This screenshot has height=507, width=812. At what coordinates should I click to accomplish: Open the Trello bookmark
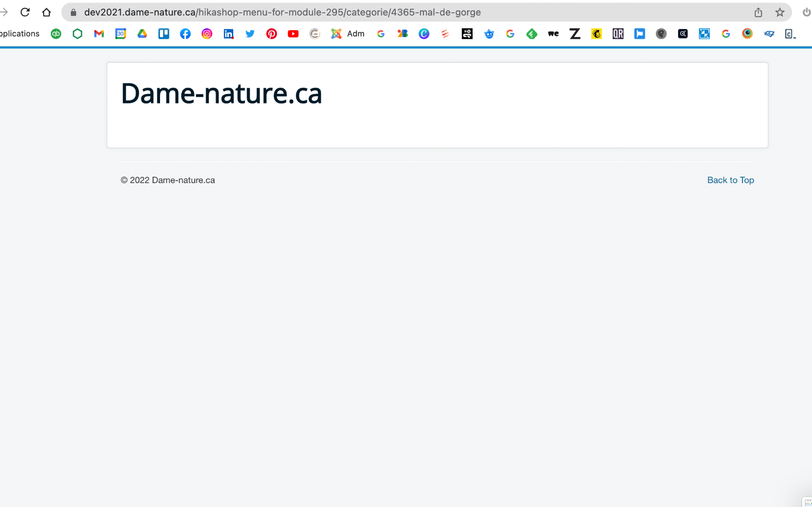pyautogui.click(x=164, y=34)
